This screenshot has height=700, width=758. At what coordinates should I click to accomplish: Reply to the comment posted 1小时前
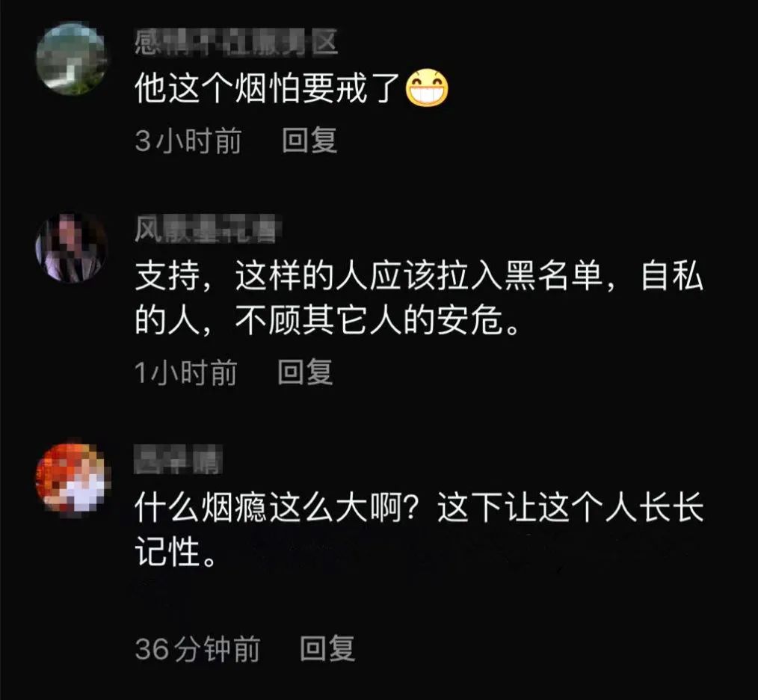point(305,372)
